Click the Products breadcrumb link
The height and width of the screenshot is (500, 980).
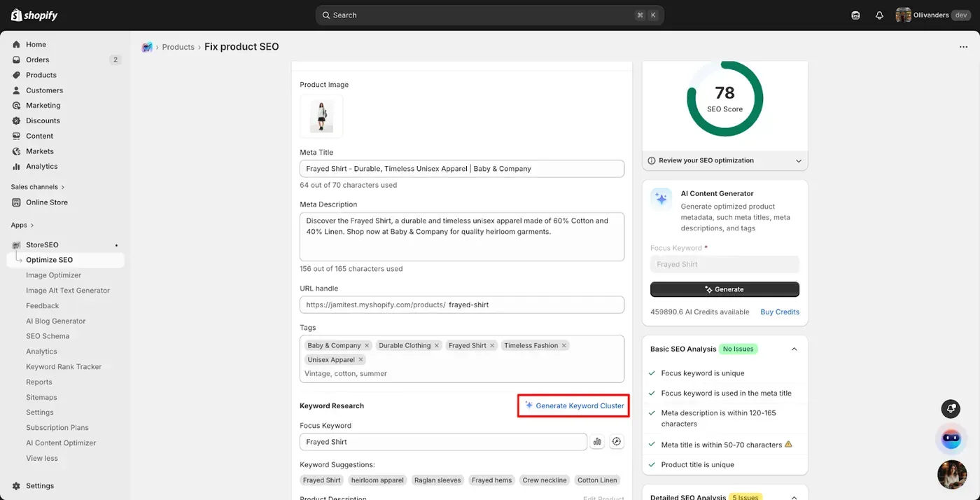pyautogui.click(x=178, y=47)
